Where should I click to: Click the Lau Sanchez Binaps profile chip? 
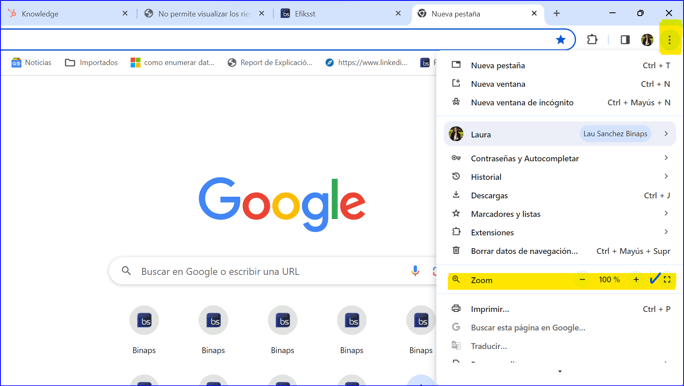click(x=615, y=134)
